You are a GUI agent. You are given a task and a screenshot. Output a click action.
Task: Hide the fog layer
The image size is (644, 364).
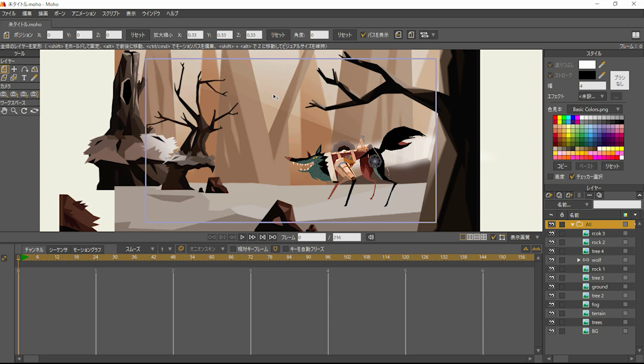(x=551, y=304)
